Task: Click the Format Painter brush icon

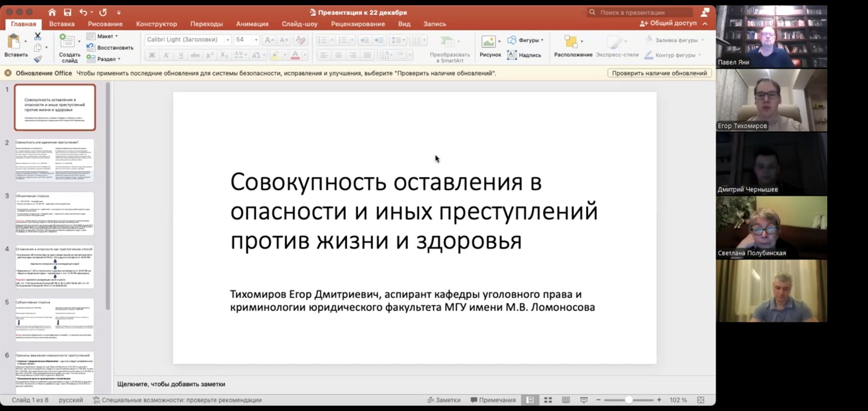Action: coord(37,59)
